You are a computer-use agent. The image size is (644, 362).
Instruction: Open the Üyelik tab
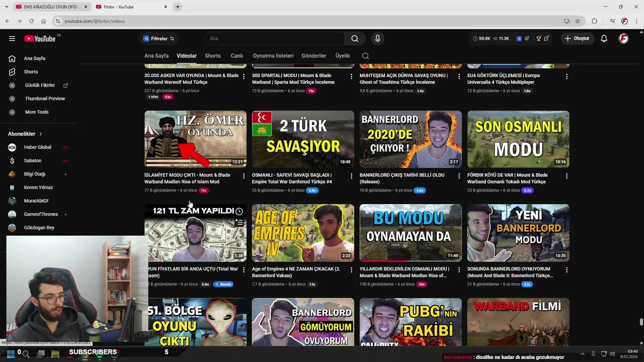point(343,56)
